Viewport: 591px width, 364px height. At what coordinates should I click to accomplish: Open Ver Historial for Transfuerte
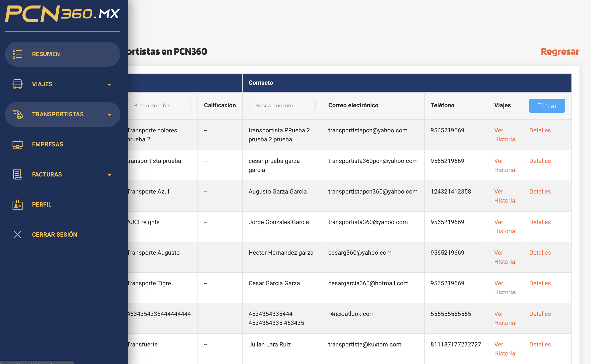coord(505,349)
